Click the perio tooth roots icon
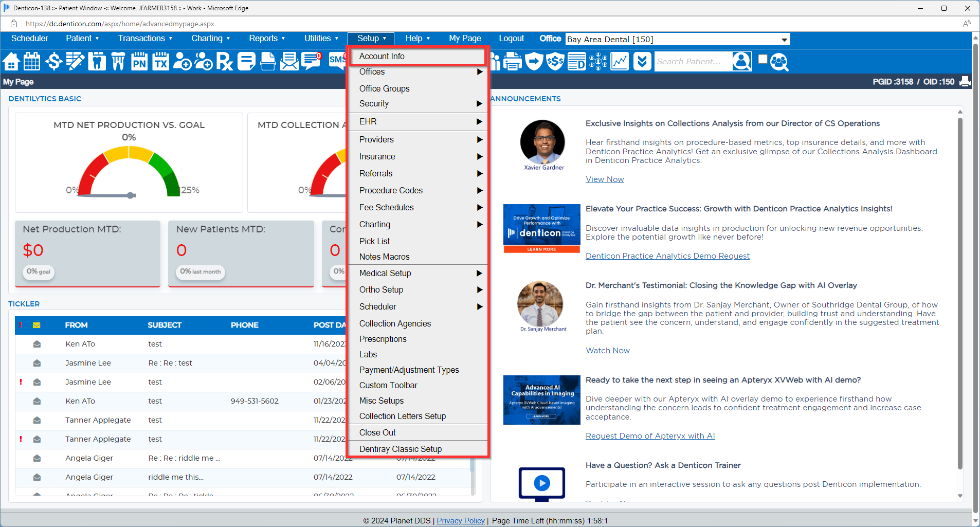Image resolution: width=980 pixels, height=527 pixels. click(118, 62)
